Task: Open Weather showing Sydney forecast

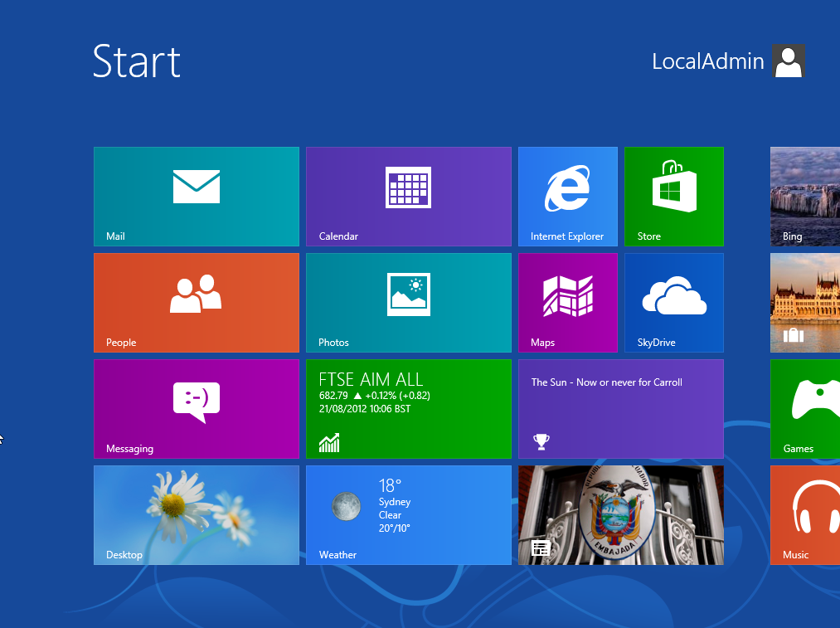Action: (x=408, y=515)
